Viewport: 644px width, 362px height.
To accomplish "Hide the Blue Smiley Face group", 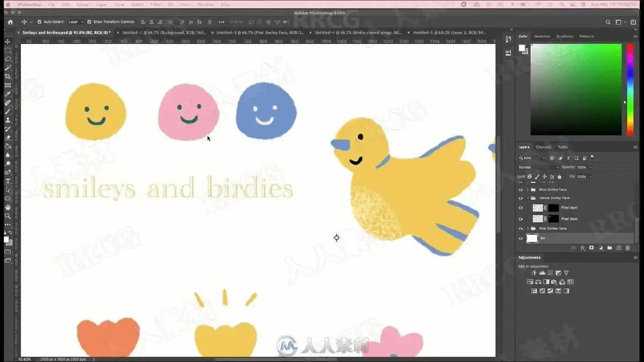I will [x=521, y=189].
